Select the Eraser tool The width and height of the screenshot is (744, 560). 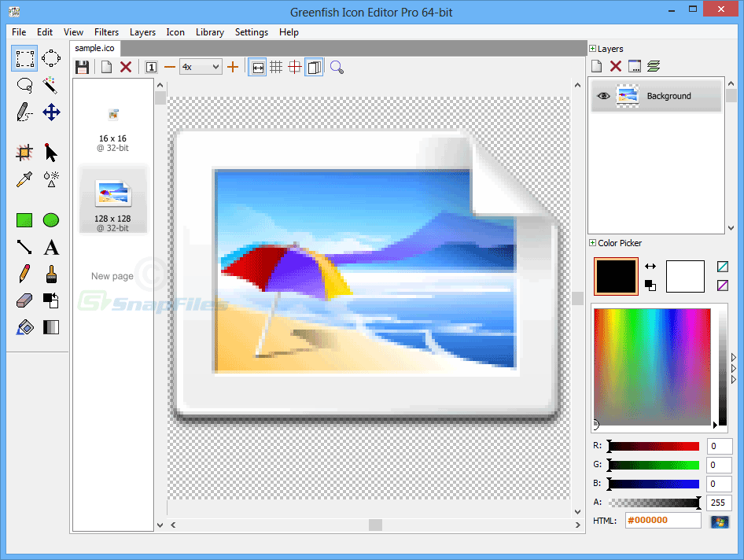tap(24, 300)
